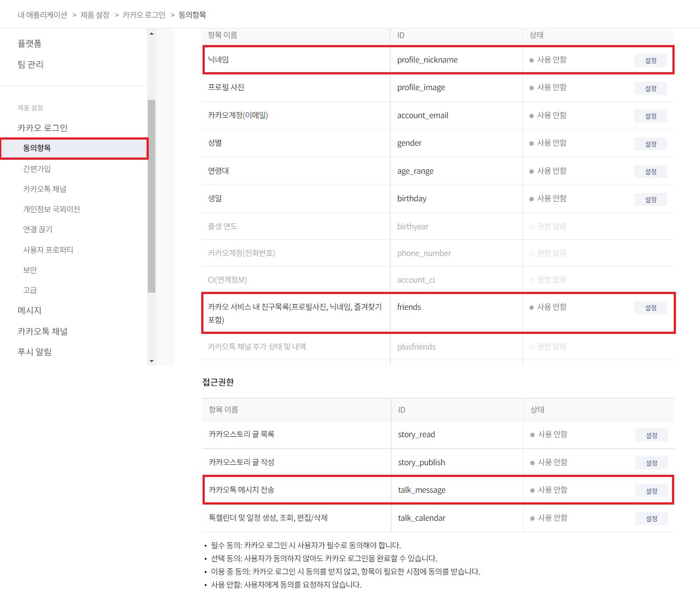Click 설정 for story_publish row
The height and width of the screenshot is (596, 700).
click(651, 463)
